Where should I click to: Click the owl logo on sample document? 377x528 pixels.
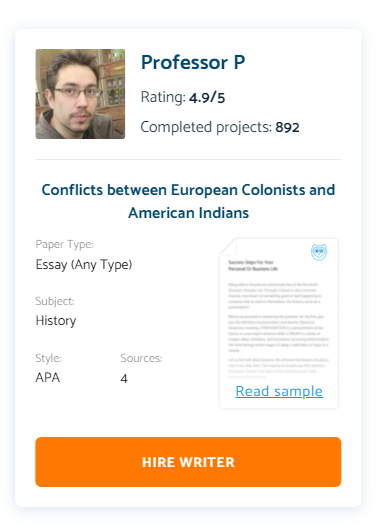click(x=319, y=252)
